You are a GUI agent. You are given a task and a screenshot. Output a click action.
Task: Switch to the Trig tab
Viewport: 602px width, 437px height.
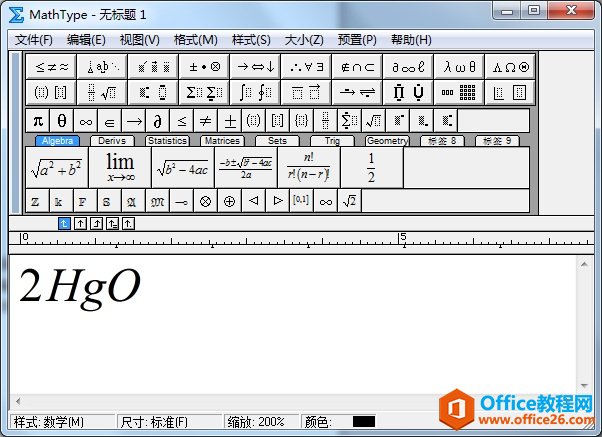(x=332, y=141)
